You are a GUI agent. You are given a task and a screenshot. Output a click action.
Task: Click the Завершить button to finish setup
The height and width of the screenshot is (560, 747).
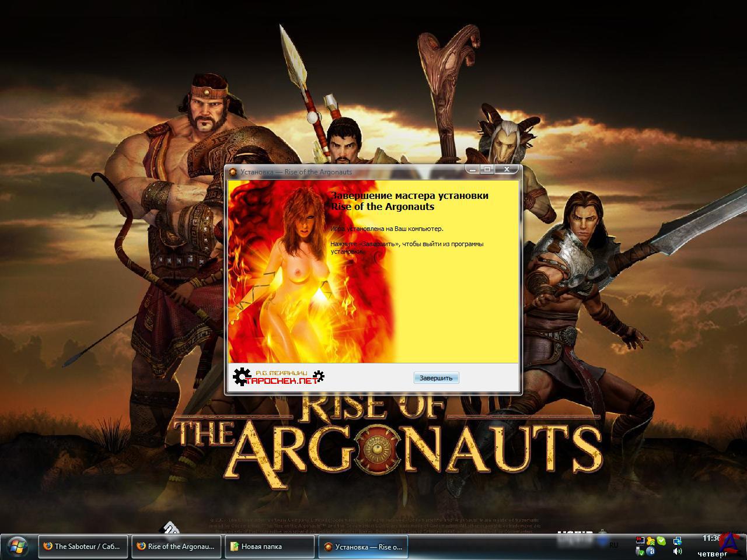436,378
